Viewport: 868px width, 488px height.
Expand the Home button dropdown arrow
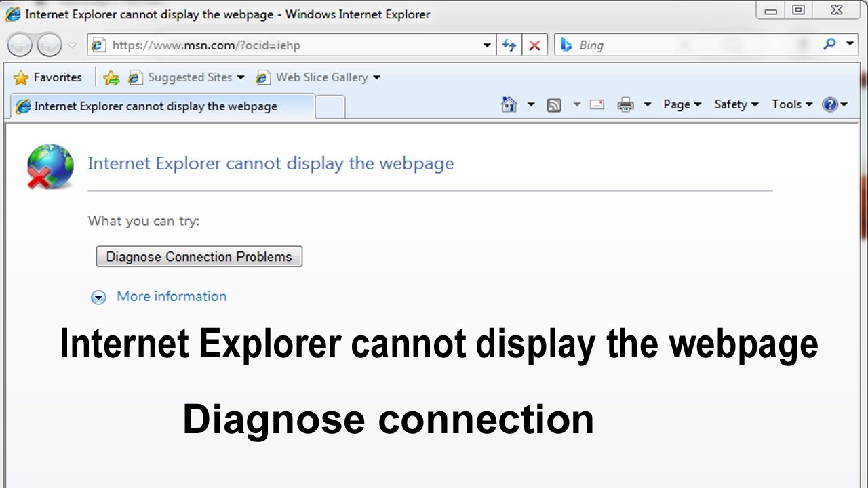coord(531,104)
